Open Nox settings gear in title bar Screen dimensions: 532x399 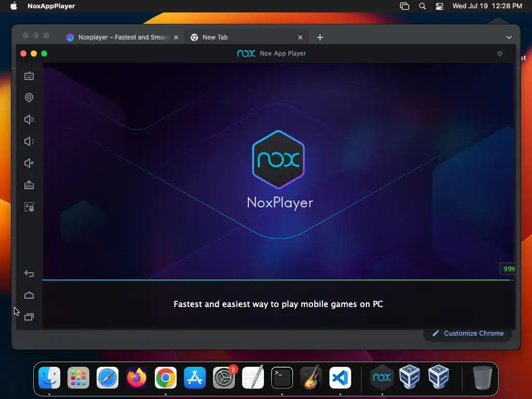[x=500, y=54]
